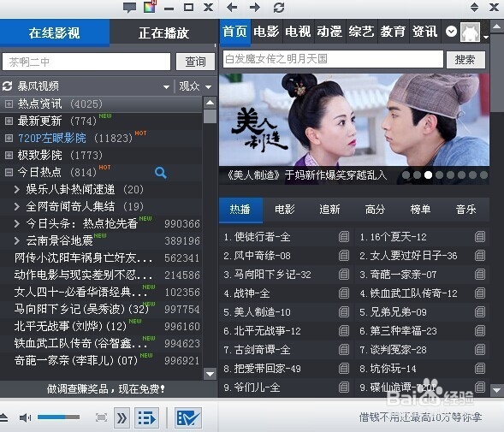
Task: Switch to the 在线影视 tab
Action: tap(54, 33)
